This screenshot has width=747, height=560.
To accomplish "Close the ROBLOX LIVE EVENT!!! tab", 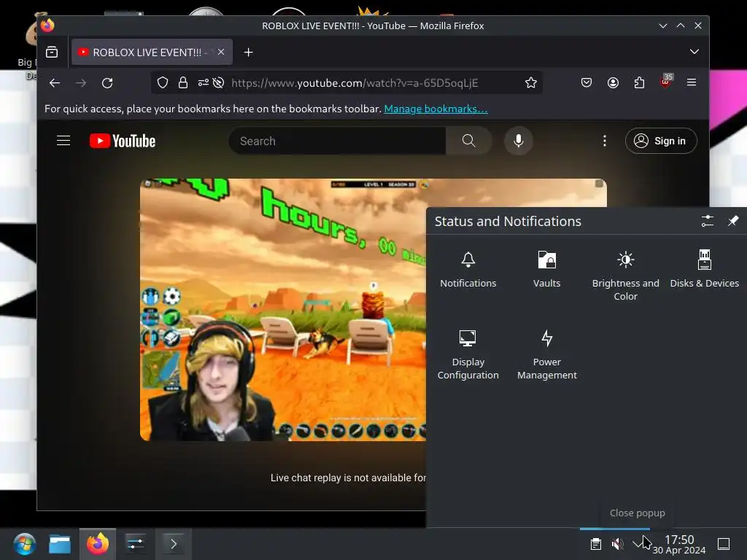I will point(221,52).
